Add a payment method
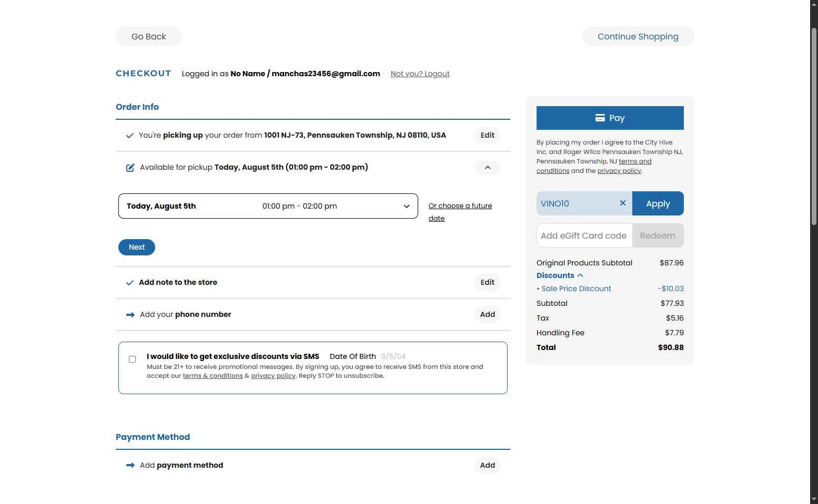This screenshot has height=504, width=818. 488,465
